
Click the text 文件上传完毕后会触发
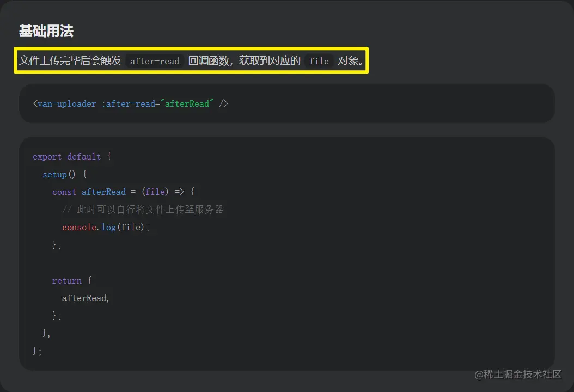pyautogui.click(x=70, y=60)
